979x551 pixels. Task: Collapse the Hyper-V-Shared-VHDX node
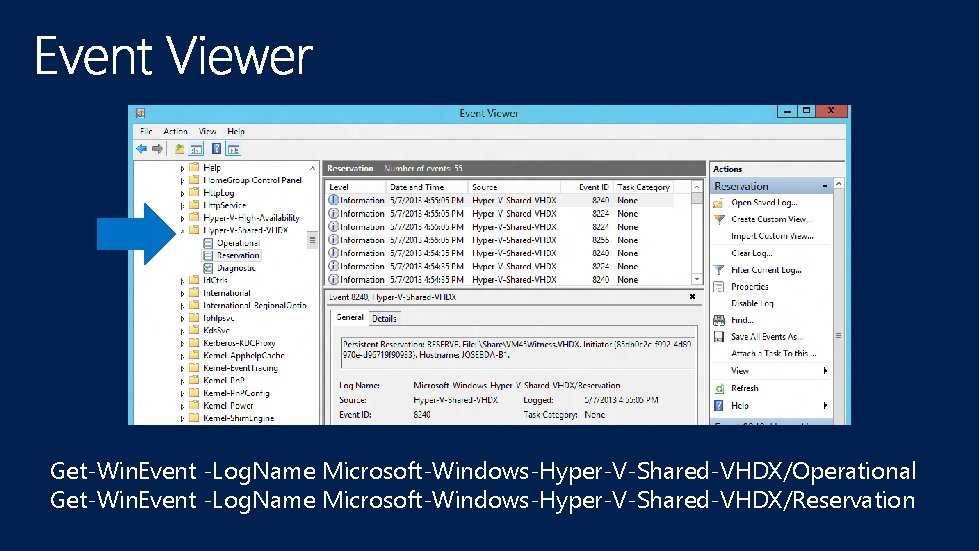click(182, 231)
